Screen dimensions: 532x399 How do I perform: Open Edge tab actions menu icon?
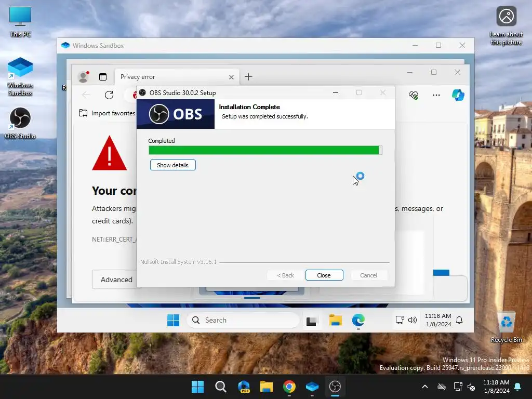[x=103, y=77]
